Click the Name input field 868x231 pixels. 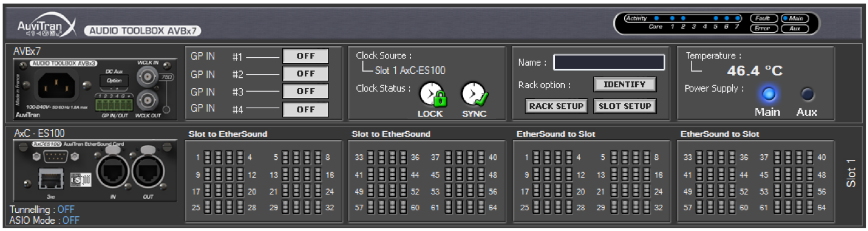609,62
